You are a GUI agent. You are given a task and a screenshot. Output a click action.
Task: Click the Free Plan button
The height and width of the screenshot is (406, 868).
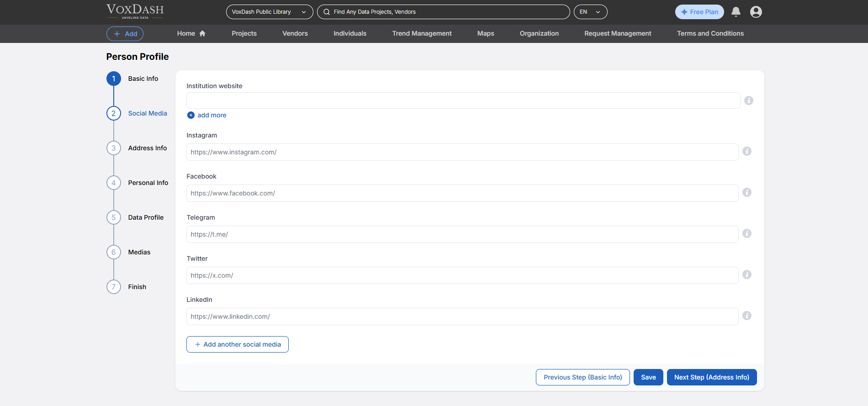pyautogui.click(x=699, y=12)
